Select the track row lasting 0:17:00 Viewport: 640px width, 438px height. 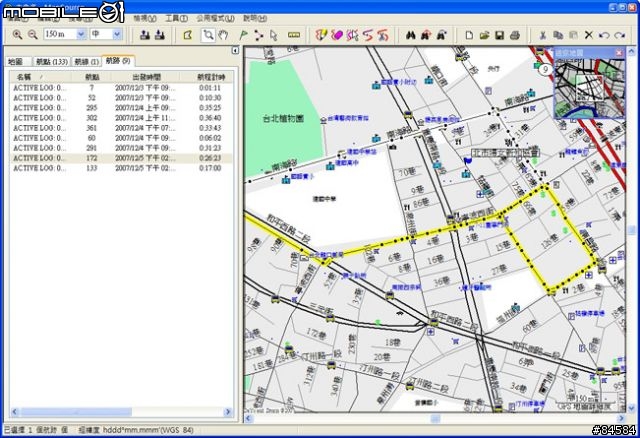(121, 168)
